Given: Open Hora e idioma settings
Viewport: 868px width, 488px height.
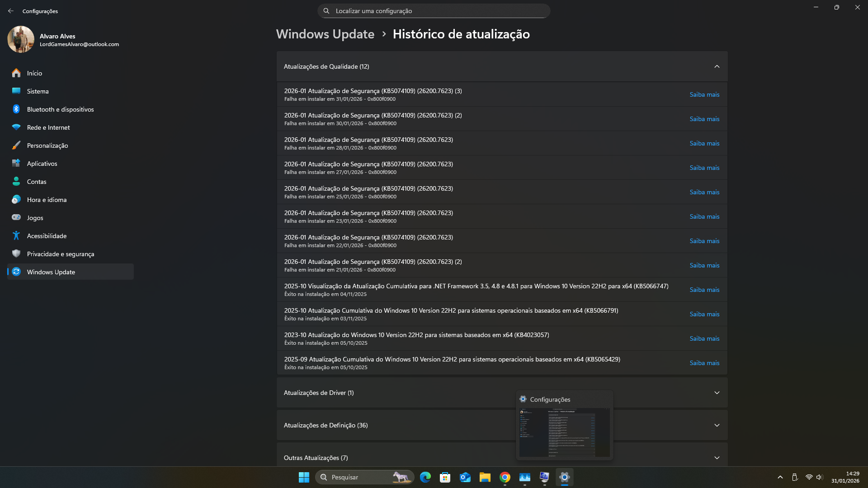Looking at the screenshot, I should [x=71, y=200].
